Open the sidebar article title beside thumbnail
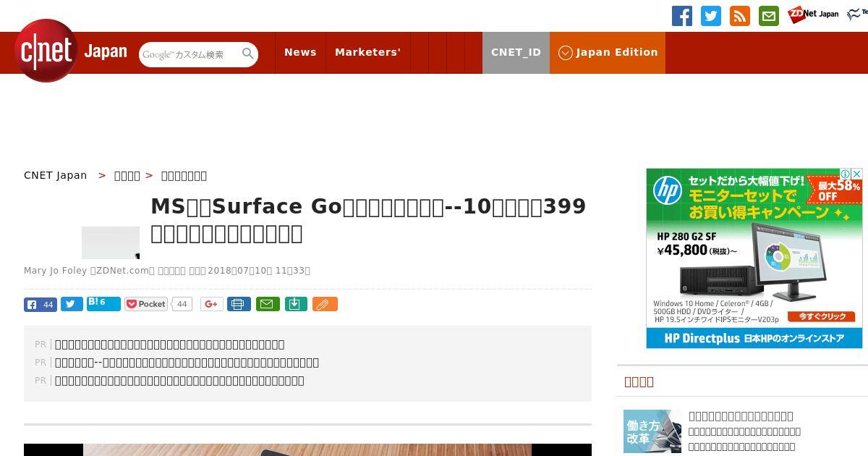The height and width of the screenshot is (456, 868). 741,416
